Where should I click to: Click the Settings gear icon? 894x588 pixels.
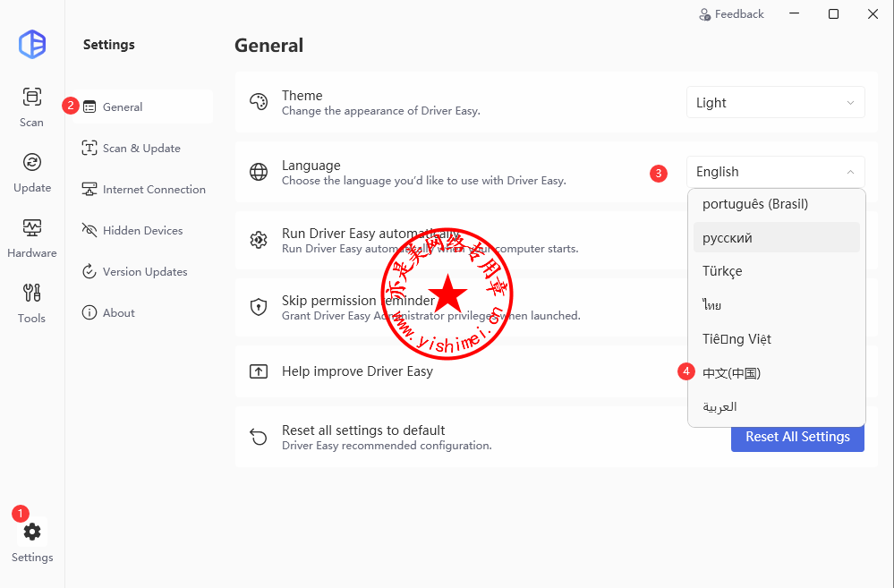pos(32,532)
